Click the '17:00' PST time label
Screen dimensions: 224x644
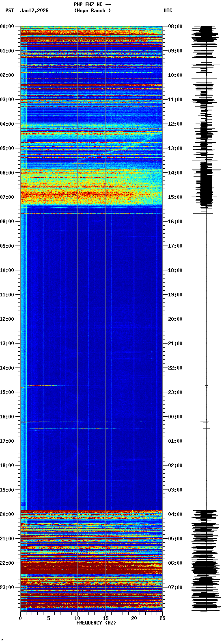(x=7, y=441)
